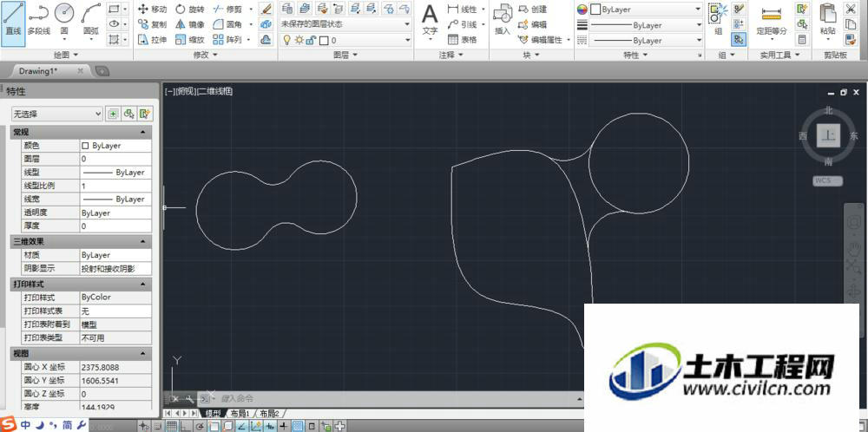This screenshot has height=432, width=868.
Task: Toggle polar tracking in status bar
Action: (x=200, y=426)
